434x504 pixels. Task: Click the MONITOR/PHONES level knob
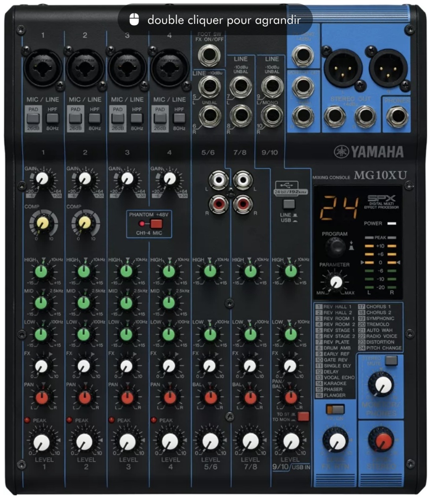381,384
